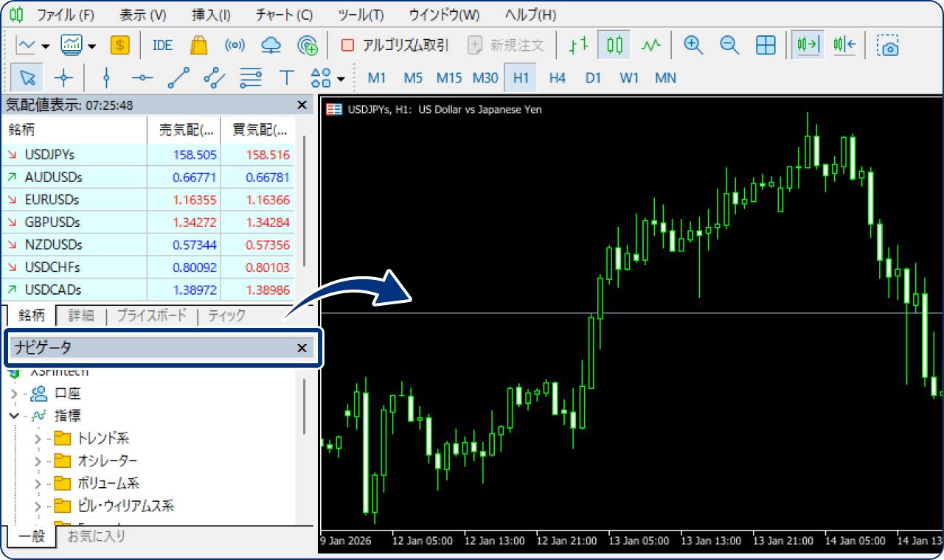944x560 pixels.
Task: Open the shapes objects dropdown arrow
Action: point(341,79)
